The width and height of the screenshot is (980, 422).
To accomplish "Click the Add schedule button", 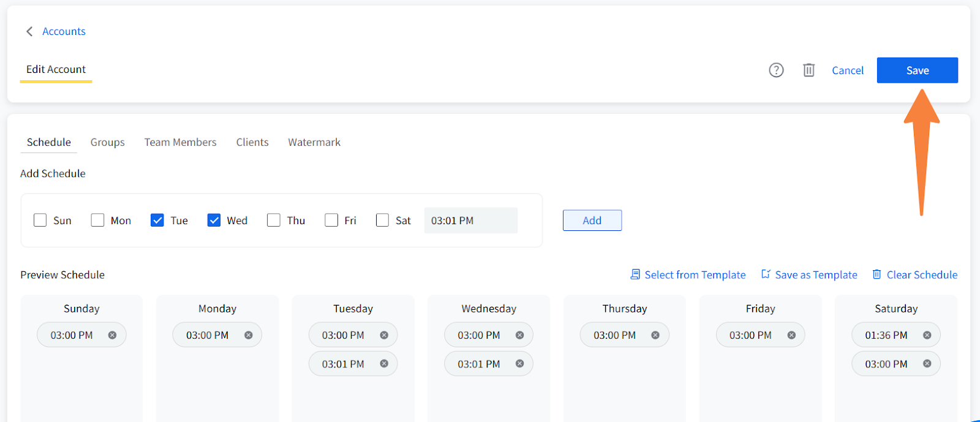I will 592,220.
